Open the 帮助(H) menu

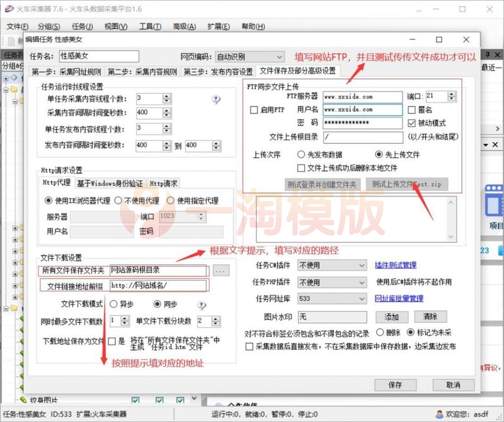tap(253, 26)
